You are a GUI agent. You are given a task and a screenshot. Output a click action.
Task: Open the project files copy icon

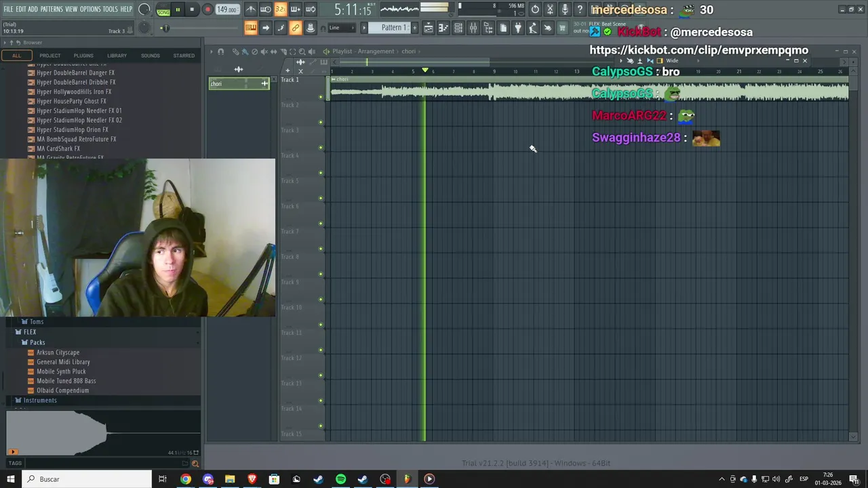point(503,28)
